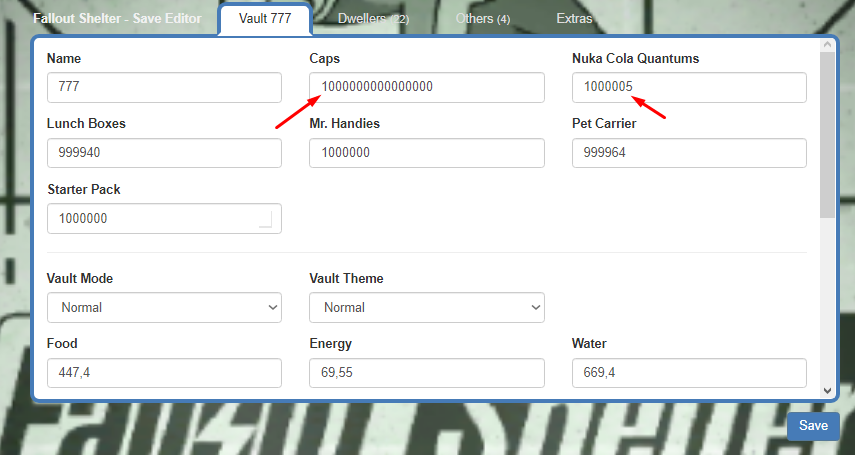Image resolution: width=855 pixels, height=455 pixels.
Task: Click the Food value field
Action: (164, 373)
